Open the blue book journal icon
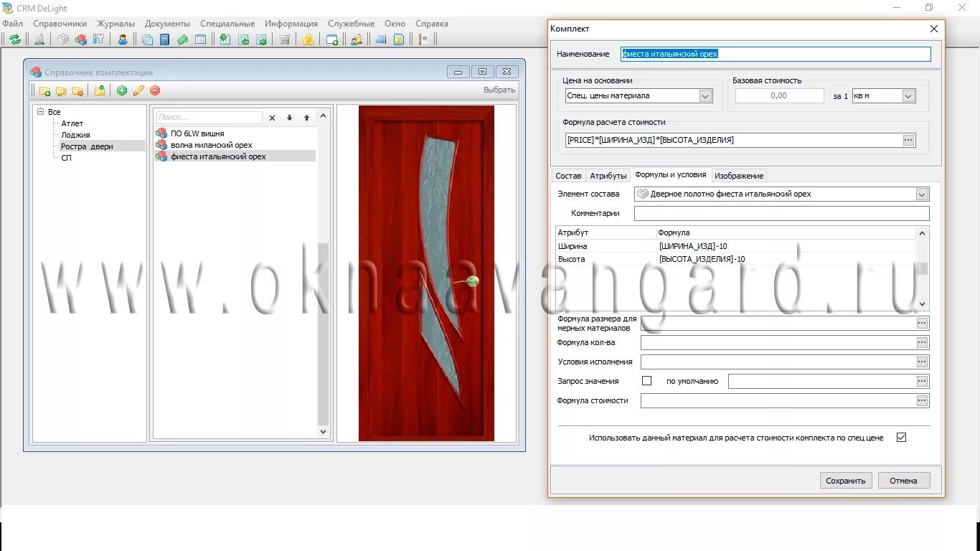This screenshot has width=980, height=551. [164, 39]
